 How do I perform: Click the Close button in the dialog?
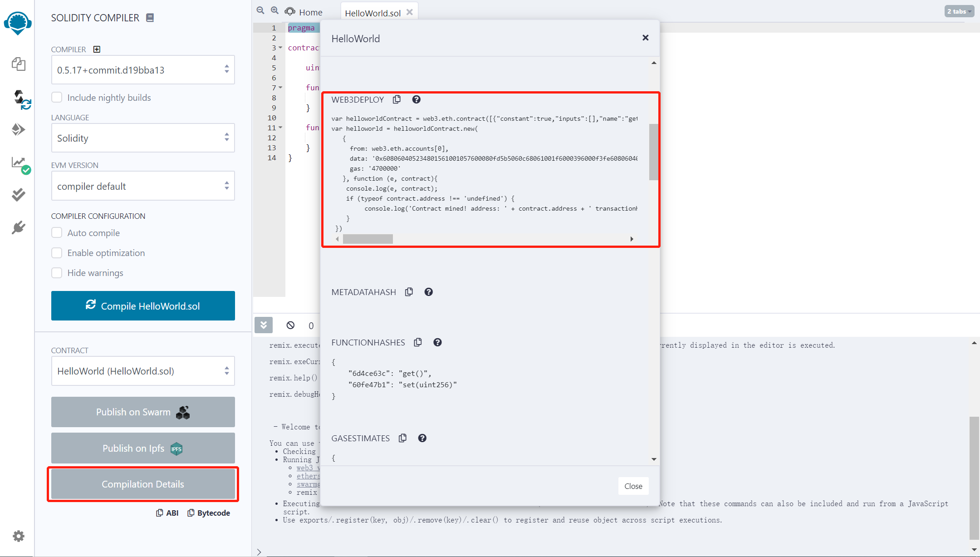point(633,486)
